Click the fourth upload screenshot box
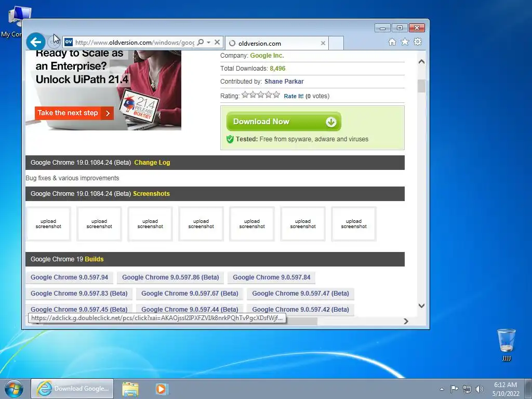This screenshot has width=532, height=399. [201, 224]
